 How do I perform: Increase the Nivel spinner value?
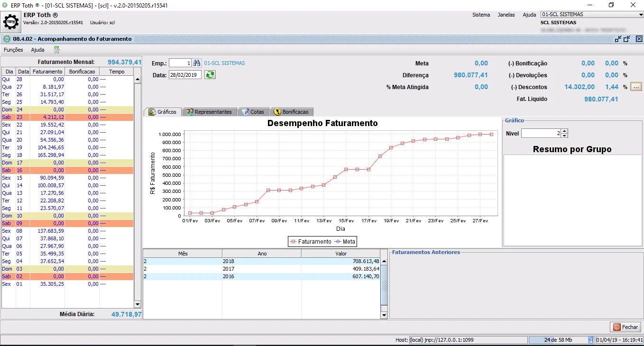[x=564, y=131]
